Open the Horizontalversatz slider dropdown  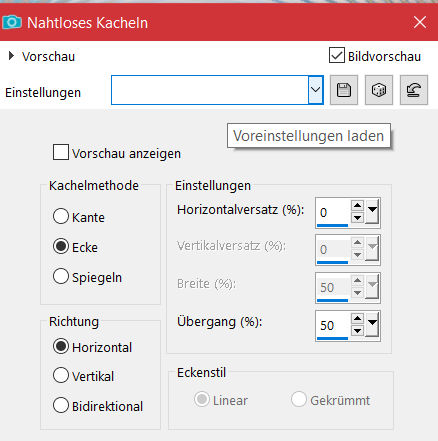[x=372, y=212]
